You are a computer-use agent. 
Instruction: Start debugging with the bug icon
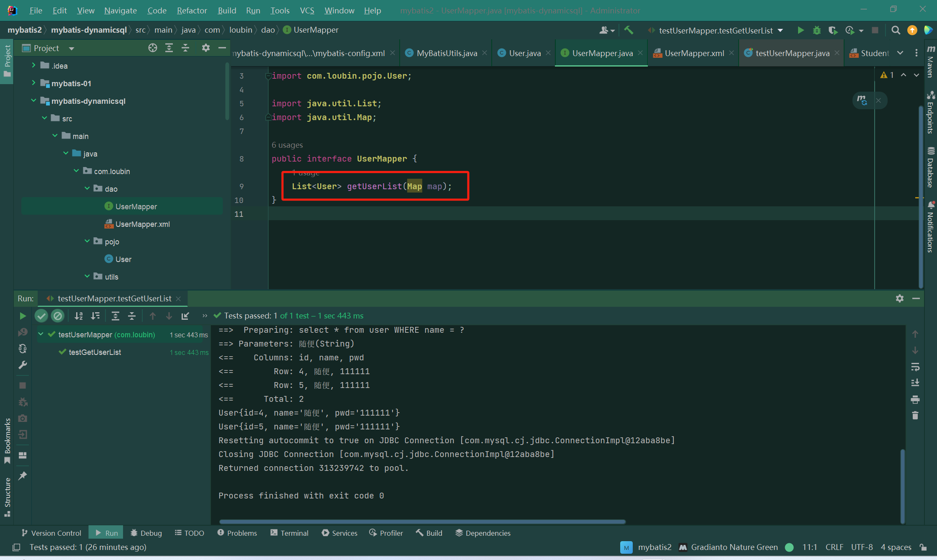(816, 30)
